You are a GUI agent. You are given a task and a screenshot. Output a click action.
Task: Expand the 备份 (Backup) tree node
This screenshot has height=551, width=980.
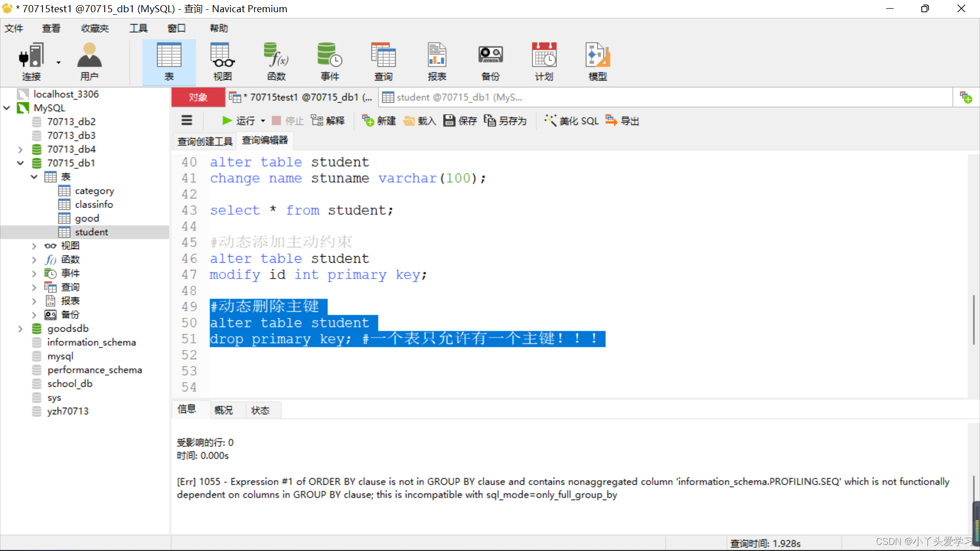tap(34, 315)
